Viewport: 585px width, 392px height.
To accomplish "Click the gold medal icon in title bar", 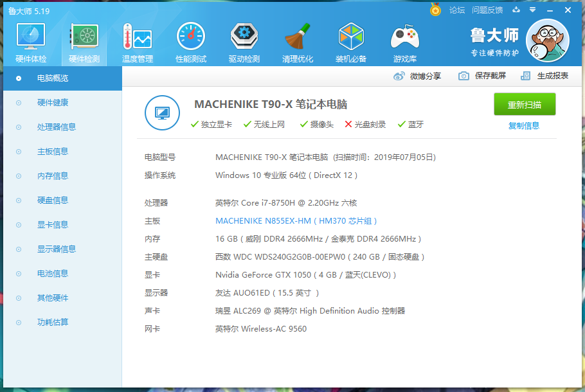I will point(435,10).
